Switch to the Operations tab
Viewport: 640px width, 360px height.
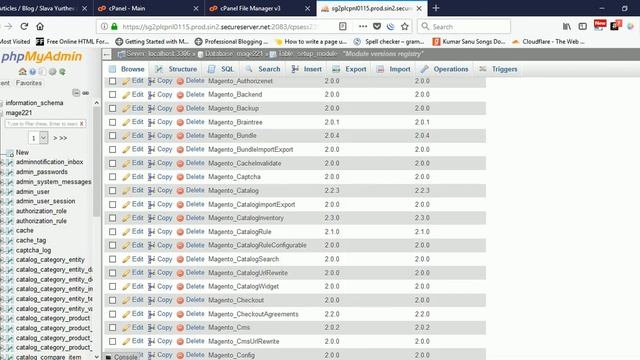point(444,69)
